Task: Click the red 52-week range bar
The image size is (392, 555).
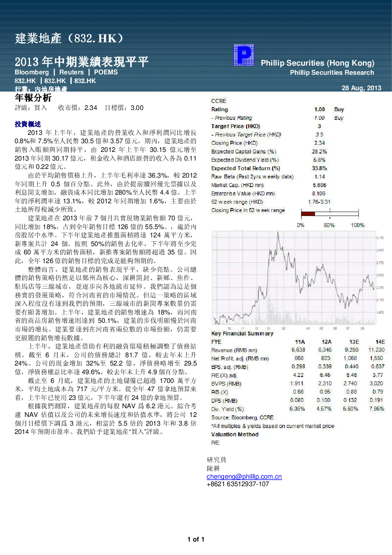Action: 308,214
